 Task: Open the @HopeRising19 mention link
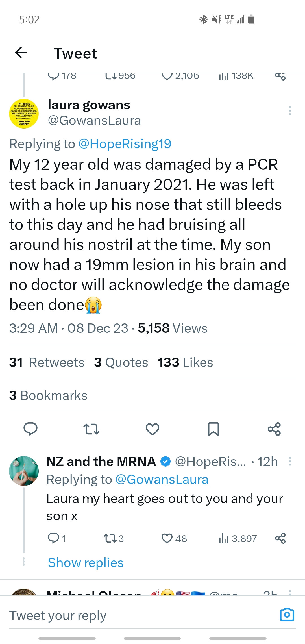click(x=125, y=144)
